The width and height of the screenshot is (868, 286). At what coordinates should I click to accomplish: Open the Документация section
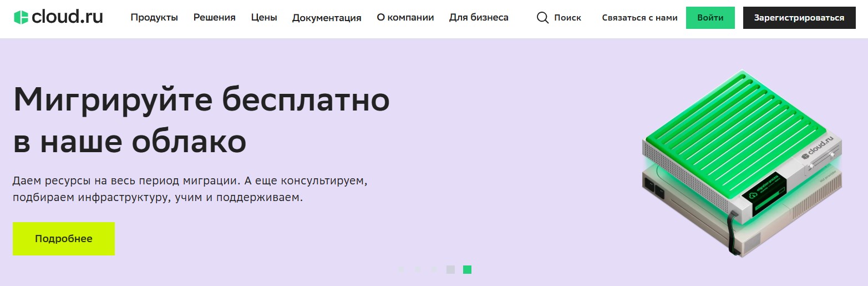(x=327, y=18)
